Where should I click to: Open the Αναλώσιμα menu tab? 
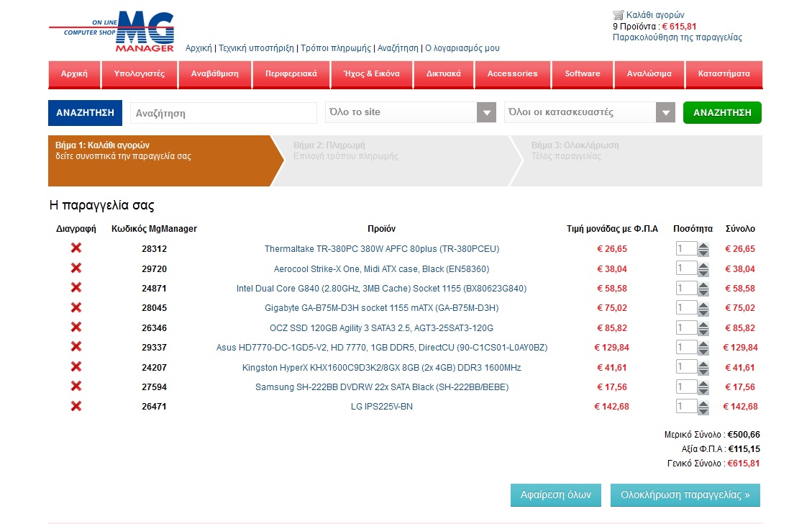click(x=649, y=74)
